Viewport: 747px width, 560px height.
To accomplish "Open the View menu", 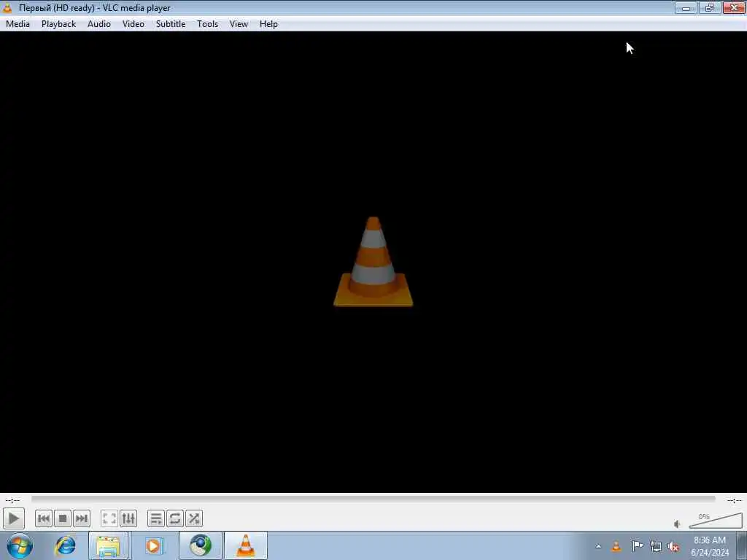I will coord(239,24).
